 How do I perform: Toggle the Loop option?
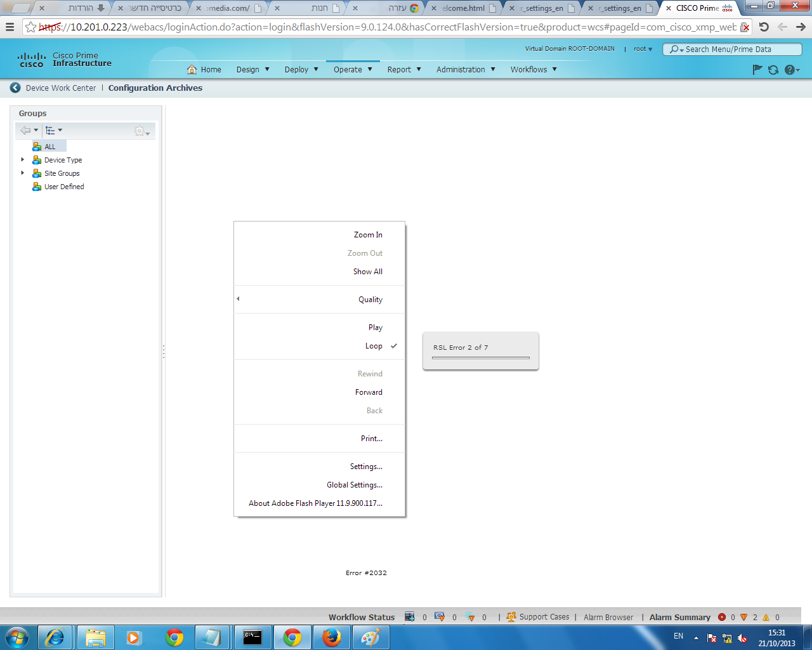point(319,346)
